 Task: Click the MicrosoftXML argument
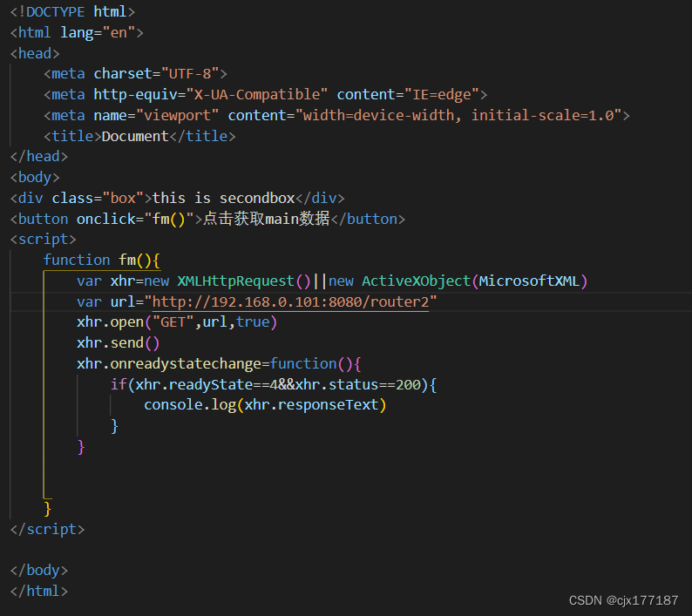click(530, 281)
